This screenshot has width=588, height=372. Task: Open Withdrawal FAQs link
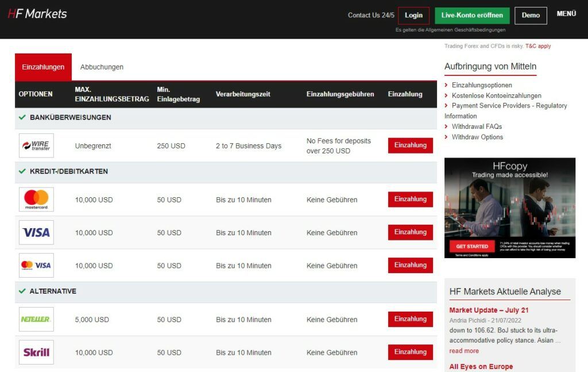[477, 126]
